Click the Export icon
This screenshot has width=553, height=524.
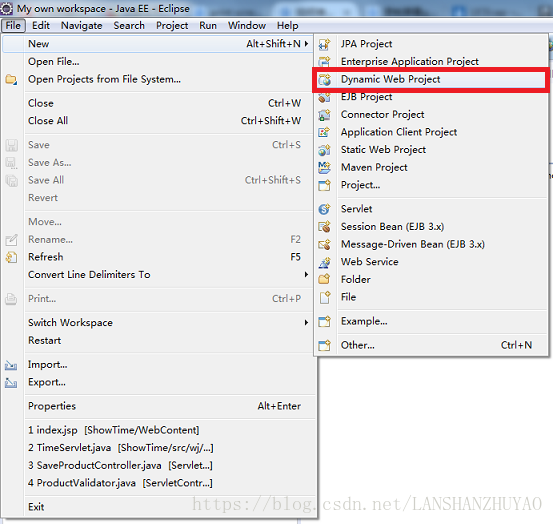point(11,383)
